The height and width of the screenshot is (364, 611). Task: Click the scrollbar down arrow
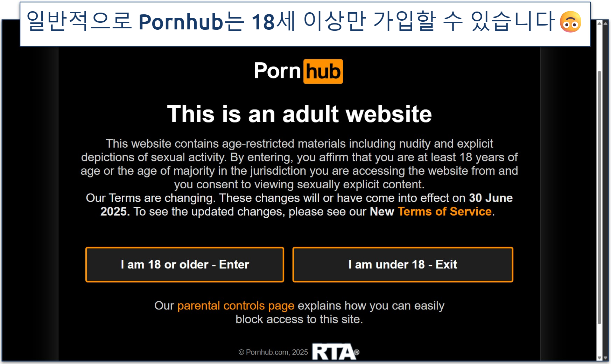[x=599, y=358]
